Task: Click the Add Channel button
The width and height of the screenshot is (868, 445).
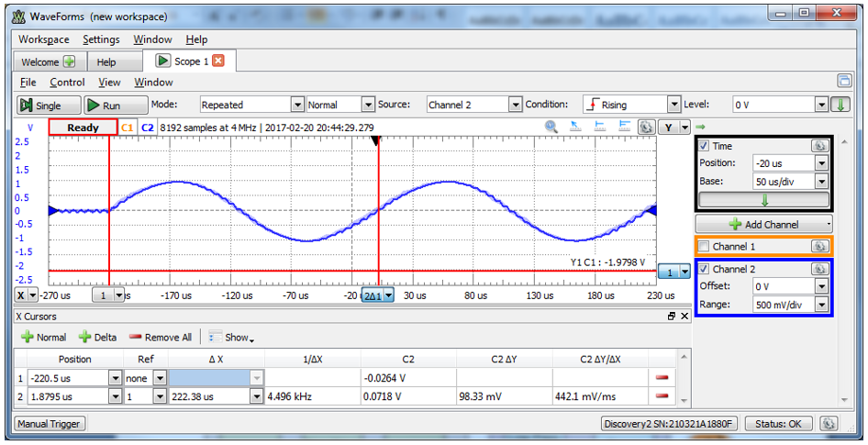Action: pos(764,224)
